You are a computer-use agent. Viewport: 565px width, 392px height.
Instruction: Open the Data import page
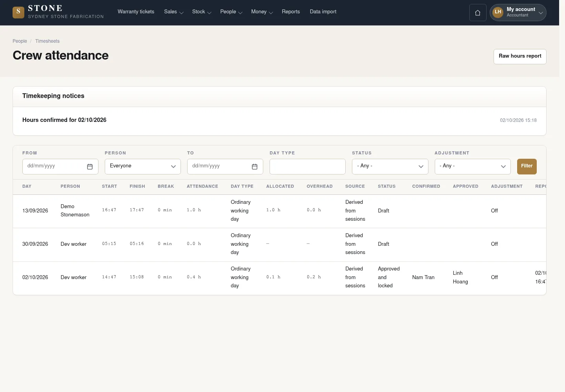click(323, 12)
